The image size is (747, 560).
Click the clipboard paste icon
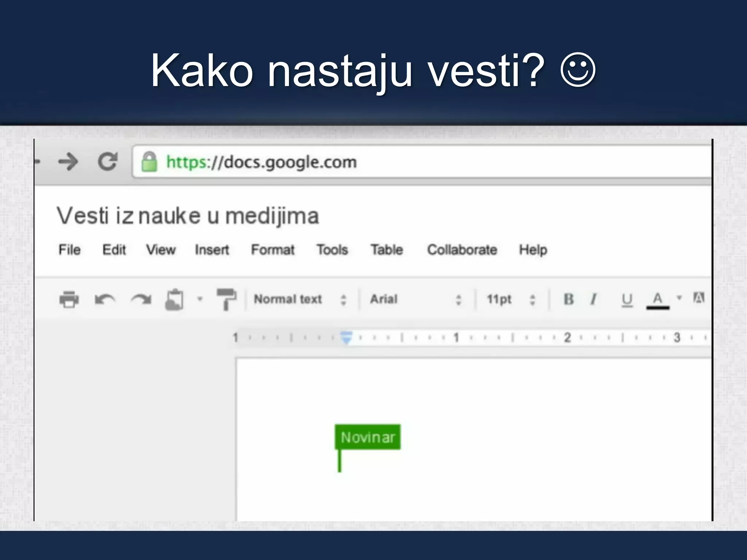pos(174,299)
